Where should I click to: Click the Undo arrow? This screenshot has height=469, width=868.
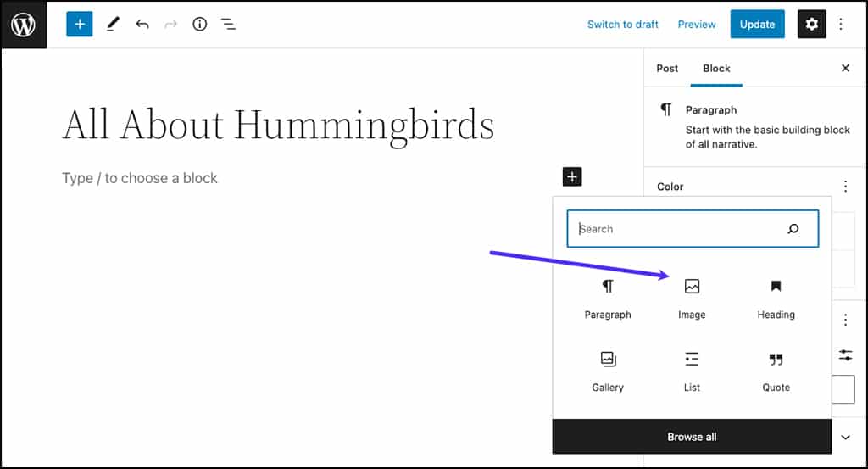pyautogui.click(x=142, y=25)
